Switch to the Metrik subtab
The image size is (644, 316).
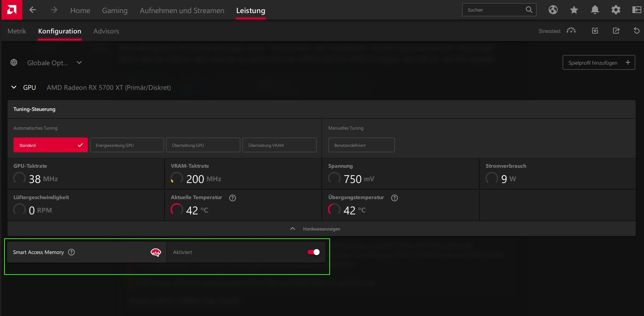coord(17,31)
